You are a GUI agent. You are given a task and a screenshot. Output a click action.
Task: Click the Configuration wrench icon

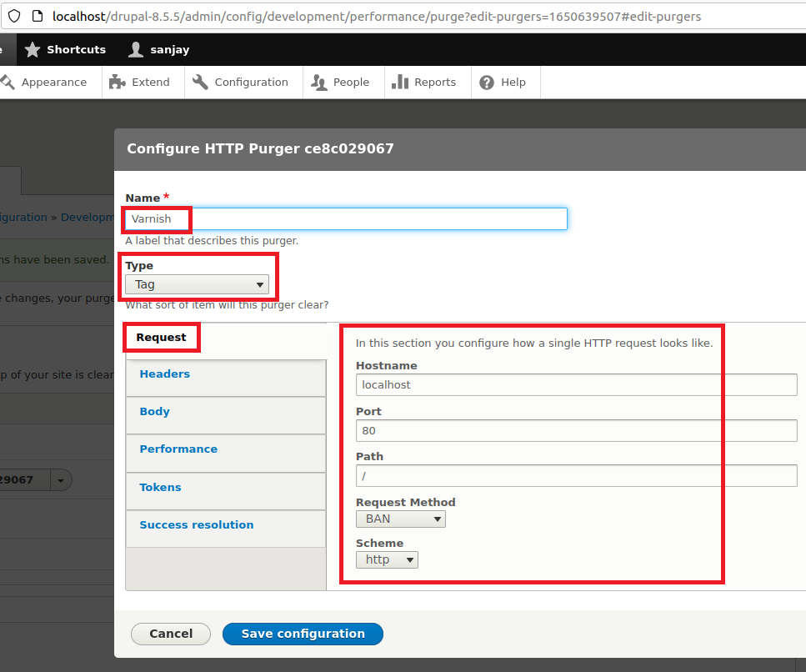(x=200, y=82)
